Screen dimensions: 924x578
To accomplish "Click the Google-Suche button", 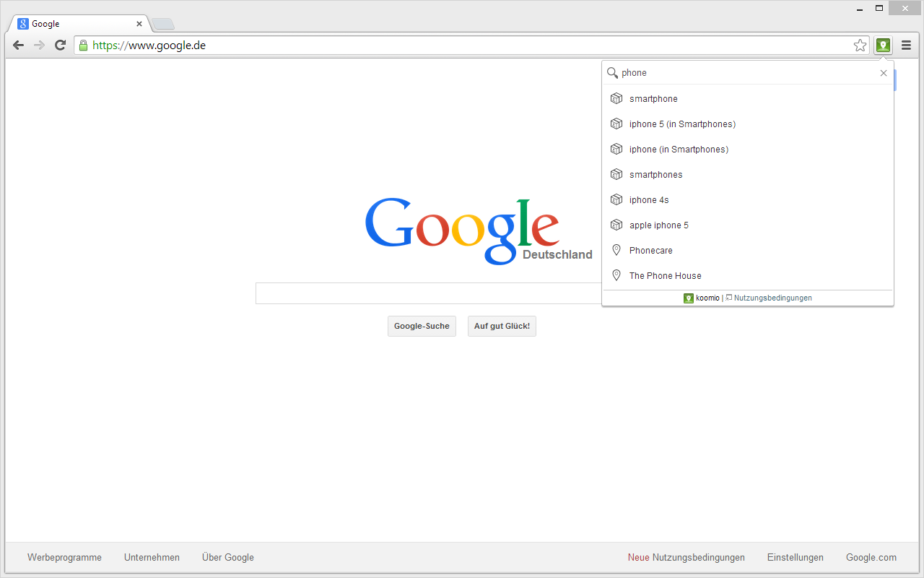I will (422, 326).
